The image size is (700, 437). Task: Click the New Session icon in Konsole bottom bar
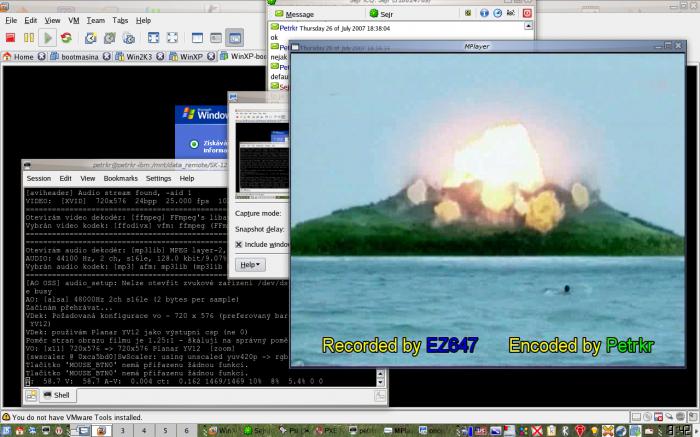[x=31, y=395]
